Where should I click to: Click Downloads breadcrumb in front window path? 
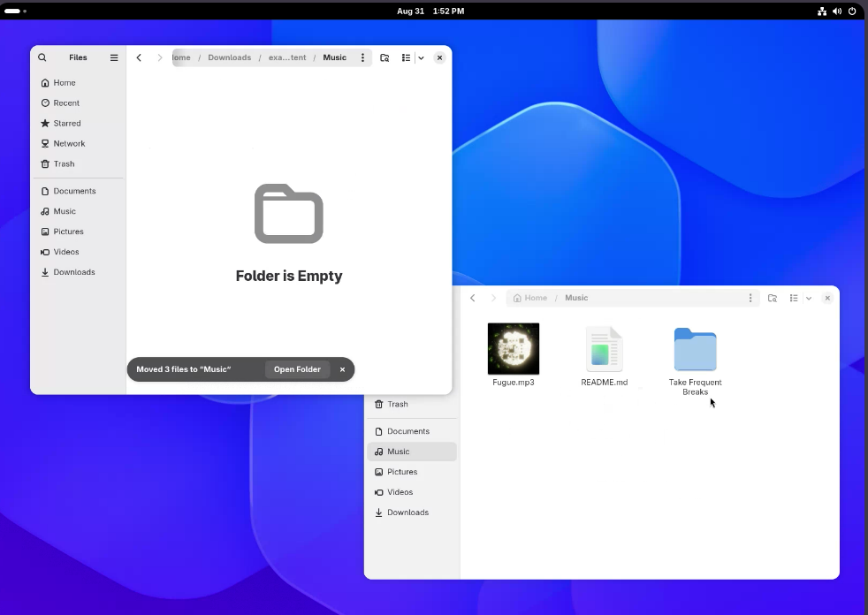click(229, 57)
